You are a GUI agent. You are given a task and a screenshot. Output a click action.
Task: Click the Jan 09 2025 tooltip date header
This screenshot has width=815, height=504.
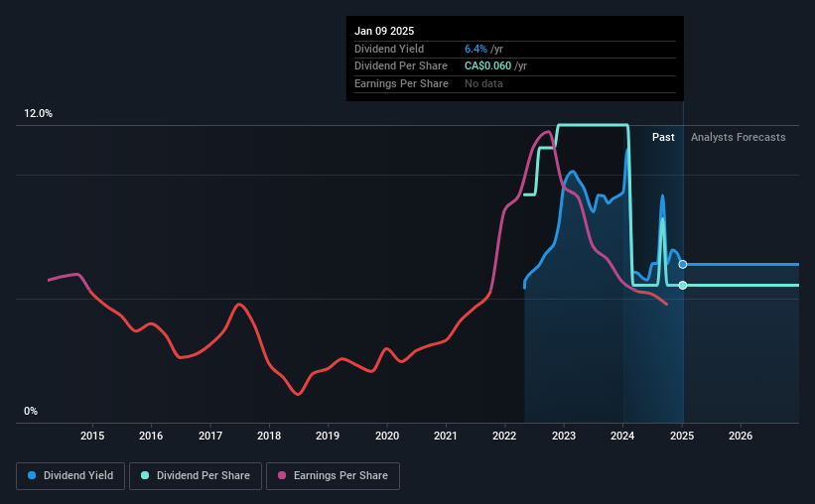point(384,31)
